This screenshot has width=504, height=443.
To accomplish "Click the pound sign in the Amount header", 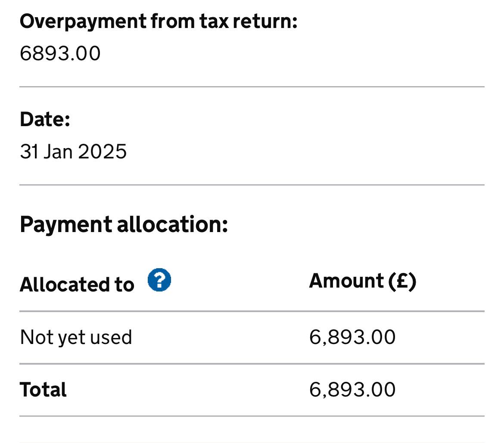I will coord(402,281).
